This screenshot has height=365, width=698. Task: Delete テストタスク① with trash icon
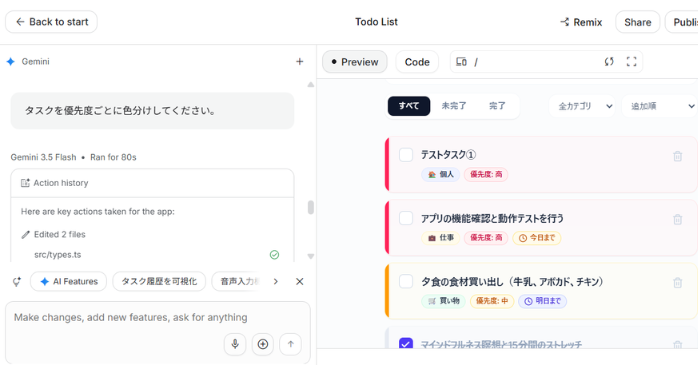point(678,156)
